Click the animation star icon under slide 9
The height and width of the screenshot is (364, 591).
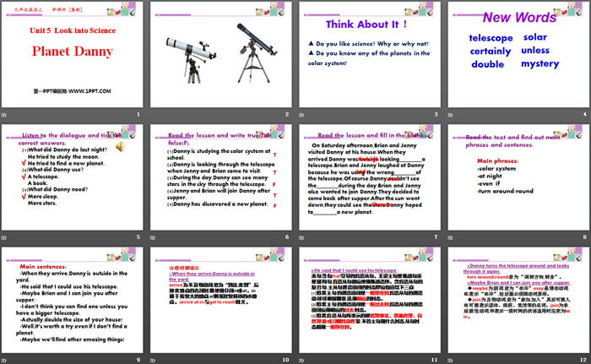tap(4, 361)
